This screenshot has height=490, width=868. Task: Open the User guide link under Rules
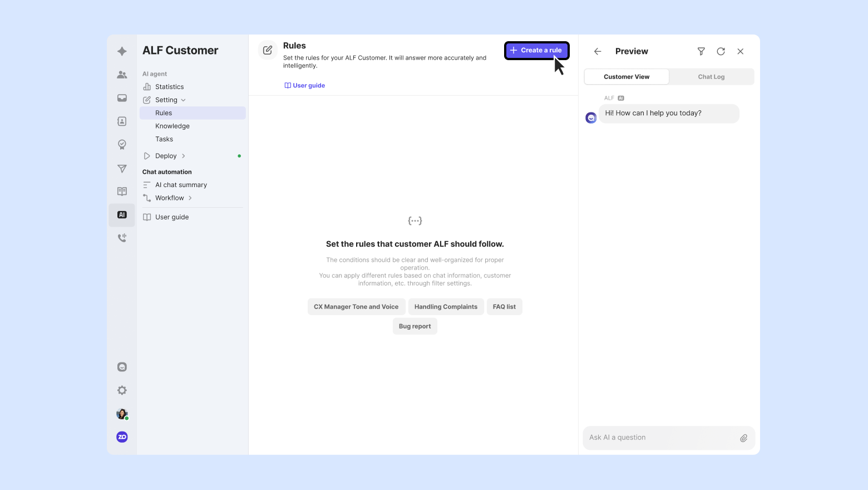click(305, 86)
